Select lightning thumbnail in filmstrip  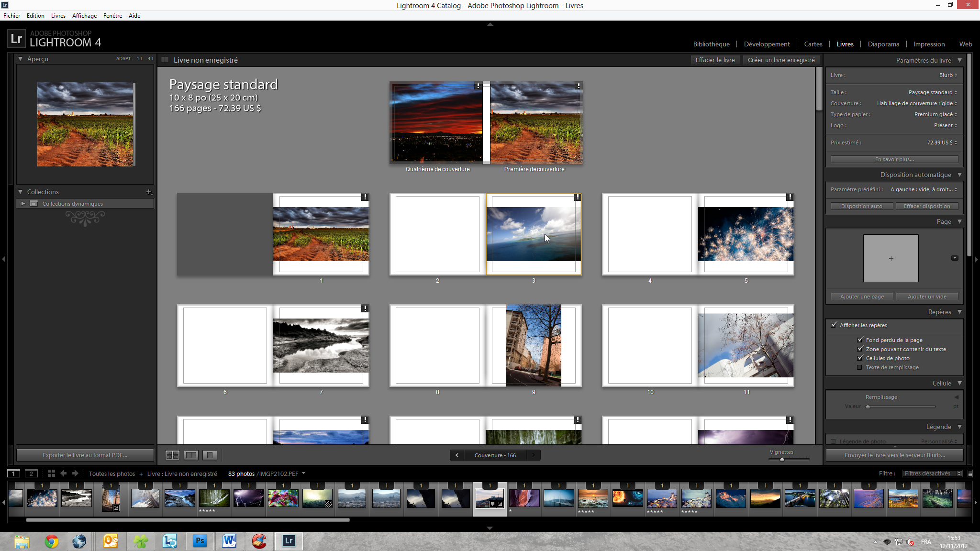click(248, 498)
